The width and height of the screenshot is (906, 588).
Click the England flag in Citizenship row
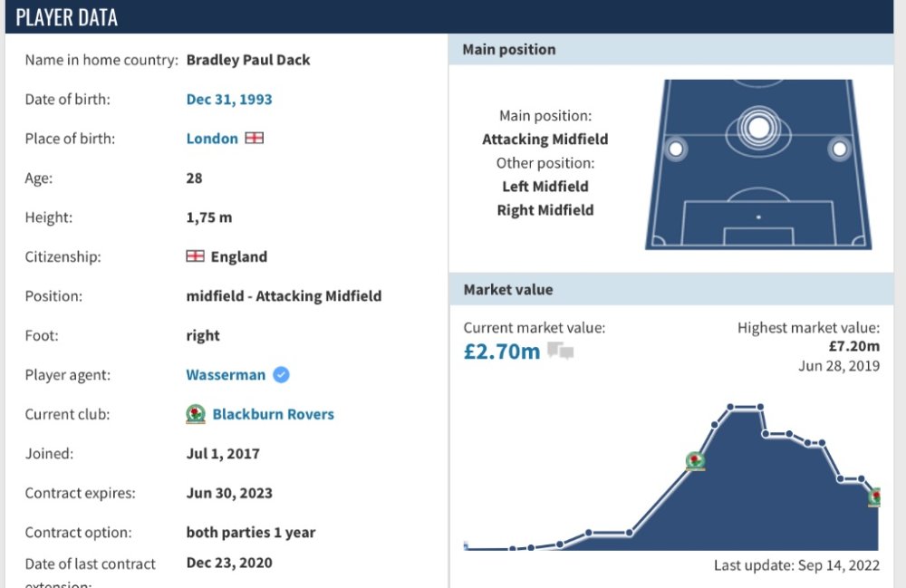(x=195, y=256)
